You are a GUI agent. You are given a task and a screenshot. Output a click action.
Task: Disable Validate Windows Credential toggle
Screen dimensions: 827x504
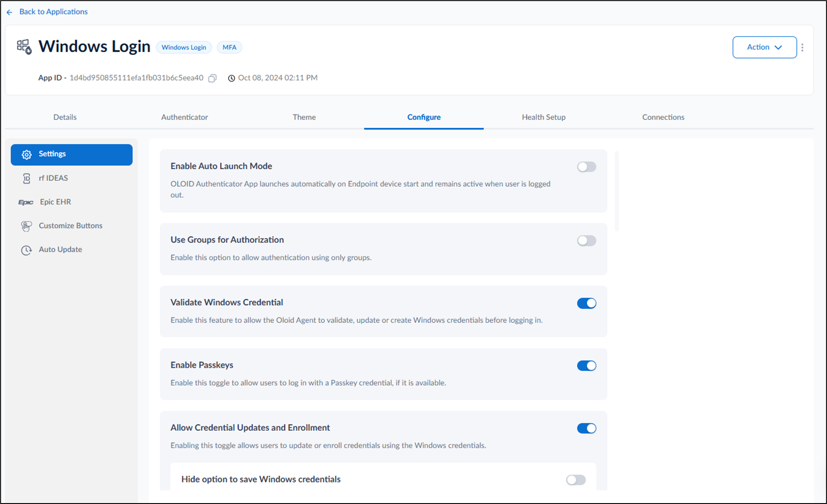click(586, 303)
